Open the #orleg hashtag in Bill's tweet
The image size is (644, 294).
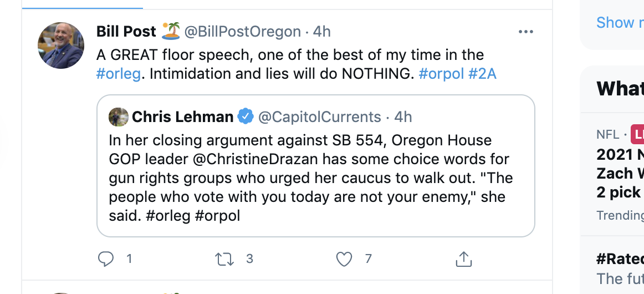118,74
